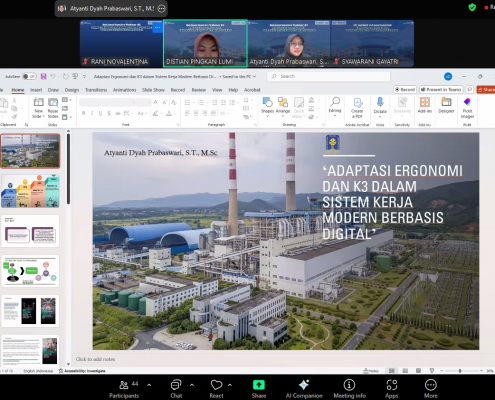
Task: Click Present in Teams button
Action: click(x=441, y=89)
